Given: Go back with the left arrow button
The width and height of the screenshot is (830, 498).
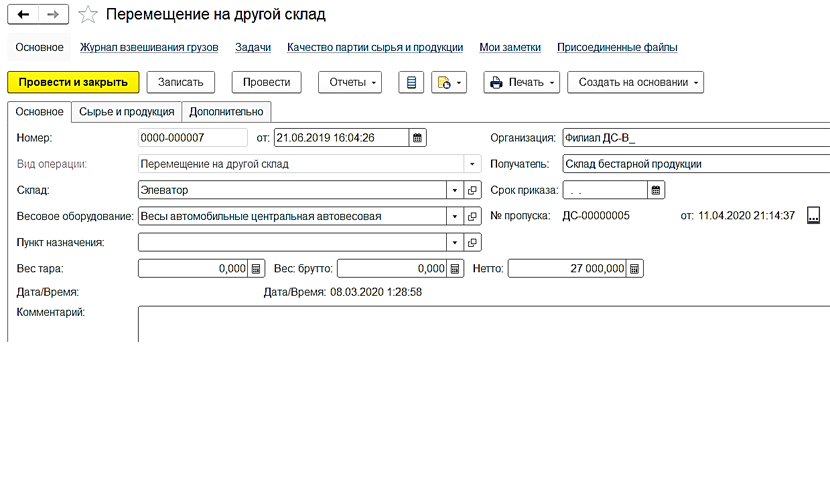Looking at the screenshot, I should pyautogui.click(x=23, y=14).
